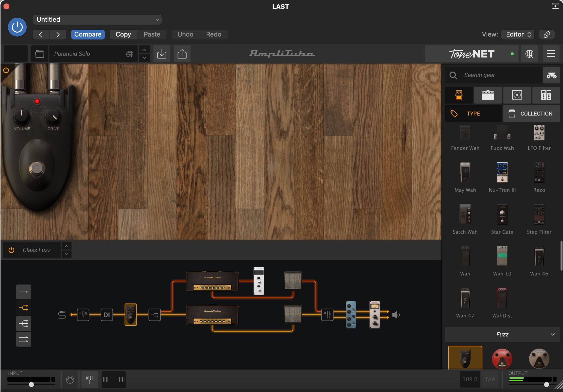Collapse the Fuzz category section
This screenshot has width=563, height=392.
point(502,334)
